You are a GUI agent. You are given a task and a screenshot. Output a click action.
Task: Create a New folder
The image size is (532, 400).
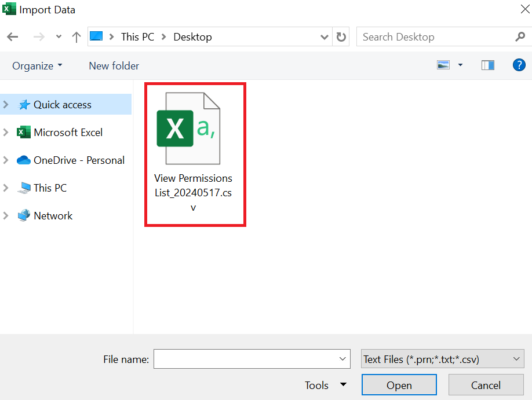(x=114, y=66)
